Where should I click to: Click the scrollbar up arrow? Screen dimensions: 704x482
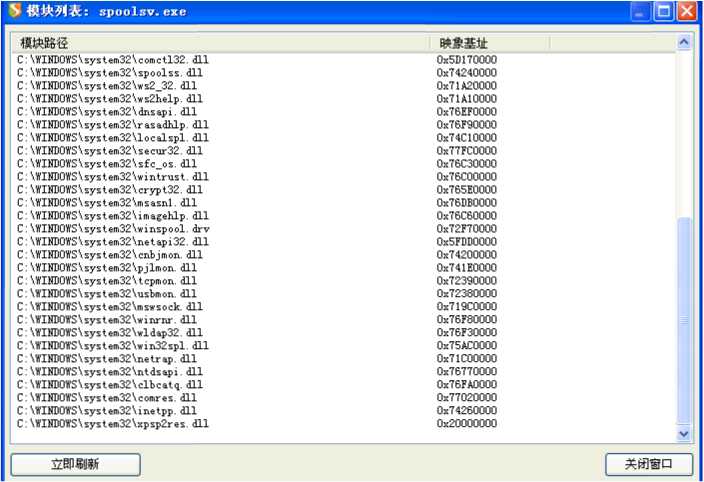point(684,43)
